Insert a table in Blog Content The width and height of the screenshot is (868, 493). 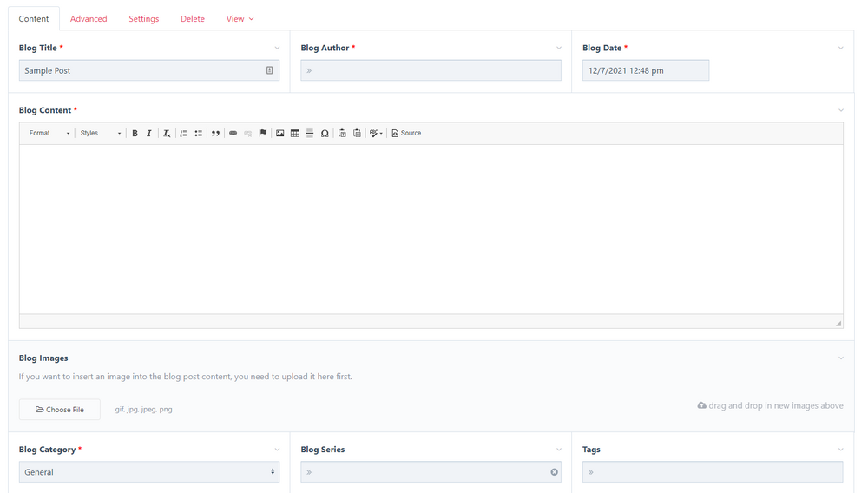click(295, 134)
